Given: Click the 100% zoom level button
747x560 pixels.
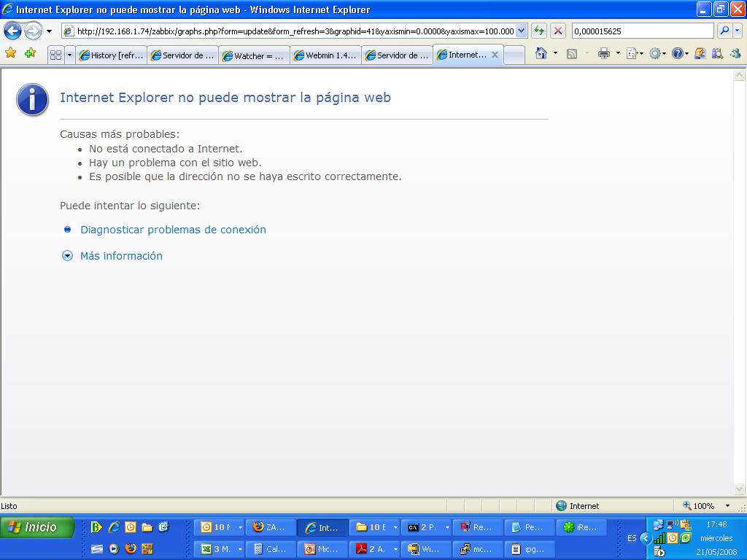Looking at the screenshot, I should pyautogui.click(x=698, y=506).
